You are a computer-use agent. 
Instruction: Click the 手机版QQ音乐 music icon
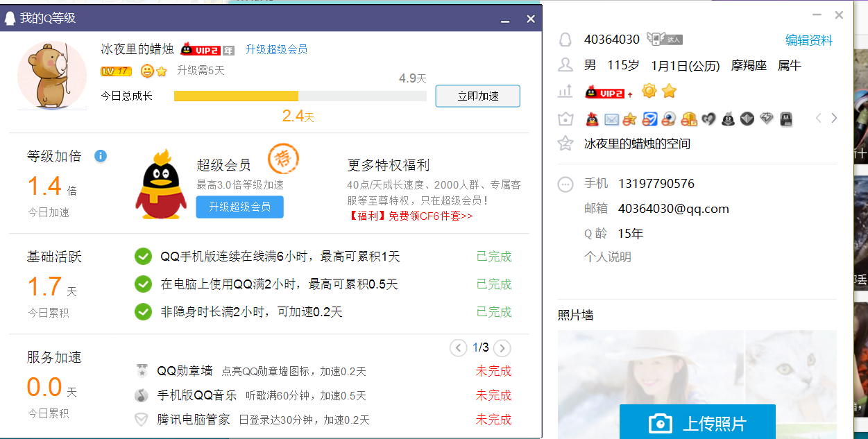pyautogui.click(x=142, y=395)
